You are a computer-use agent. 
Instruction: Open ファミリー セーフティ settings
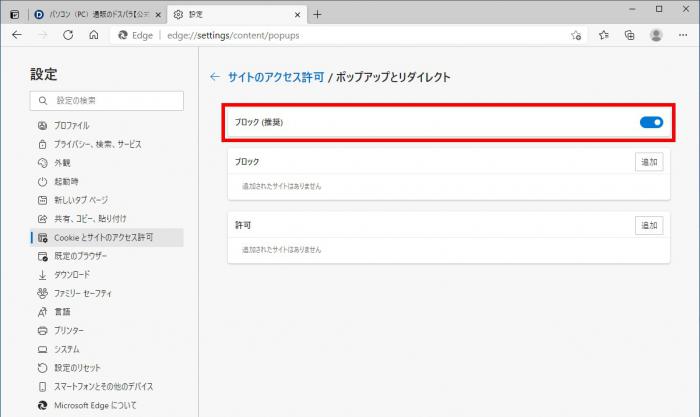pos(107,293)
